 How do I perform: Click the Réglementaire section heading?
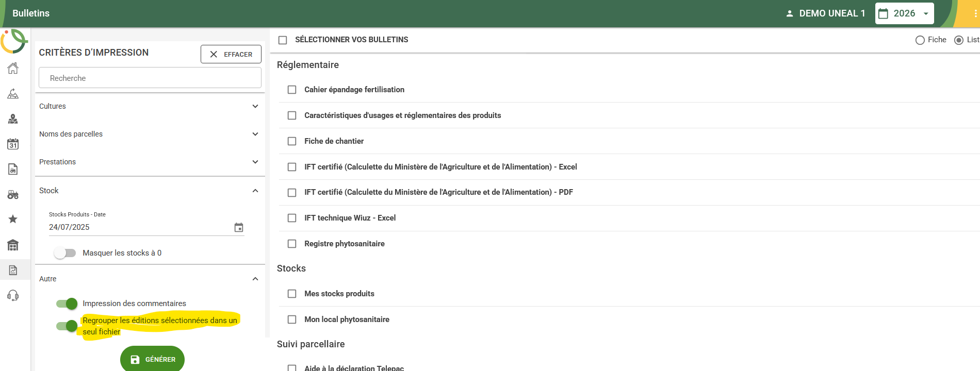308,65
